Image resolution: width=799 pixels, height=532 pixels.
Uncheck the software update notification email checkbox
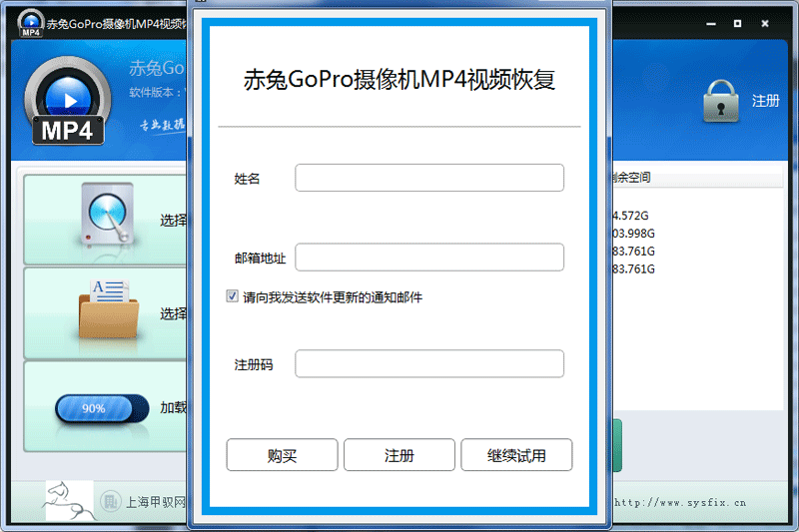tap(232, 296)
